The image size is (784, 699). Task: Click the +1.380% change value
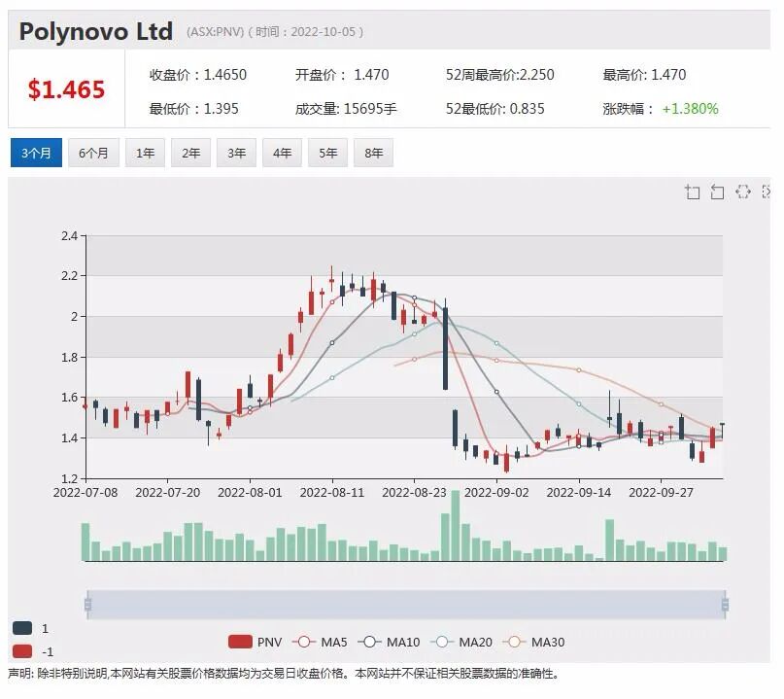690,109
